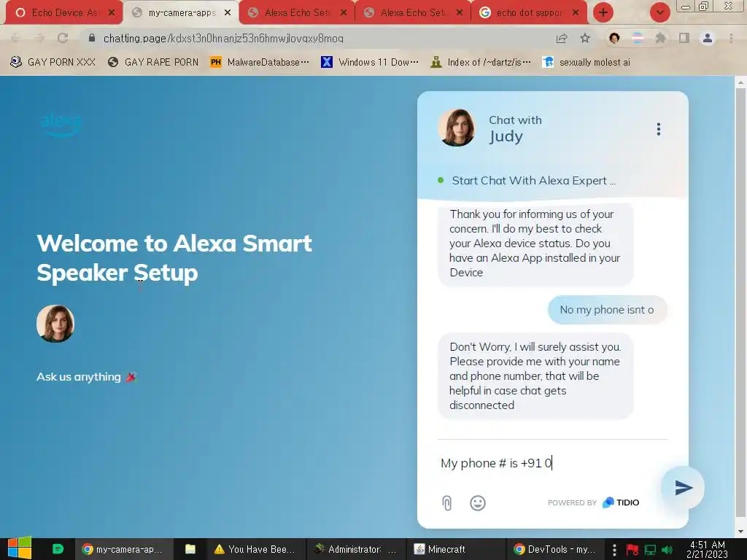Image resolution: width=747 pixels, height=560 pixels.
Task: Attach a file with the paperclip icon
Action: [x=446, y=503]
